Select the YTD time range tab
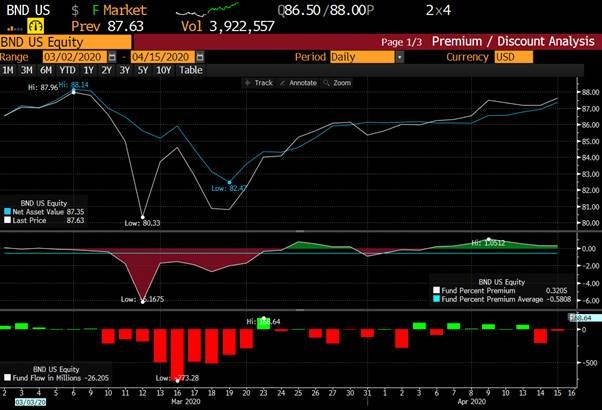The width and height of the screenshot is (602, 410). click(67, 70)
